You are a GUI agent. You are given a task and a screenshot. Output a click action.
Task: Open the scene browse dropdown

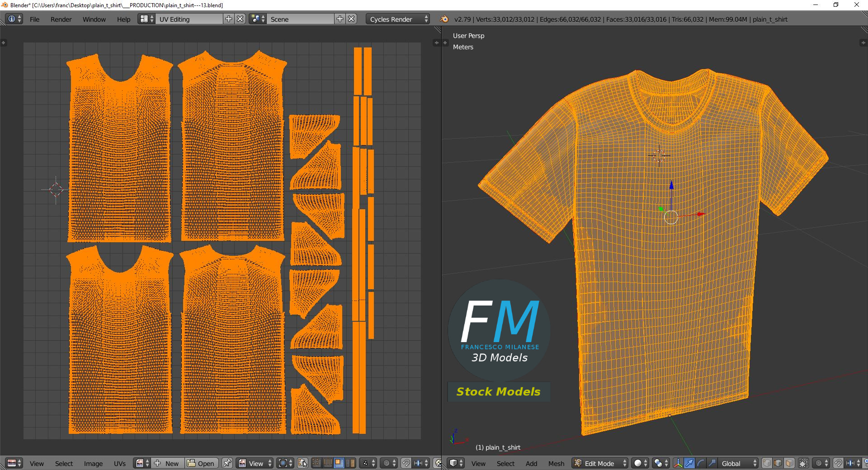(x=258, y=19)
